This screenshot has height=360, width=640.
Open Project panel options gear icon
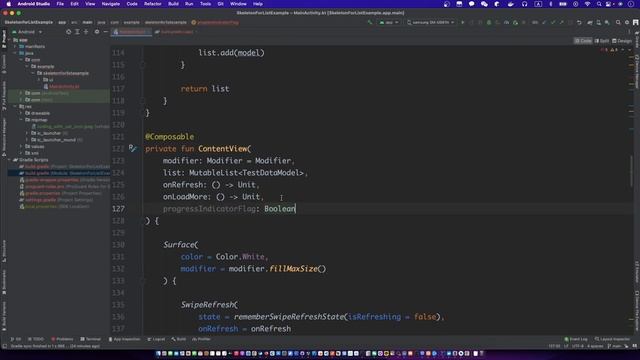coord(97,32)
